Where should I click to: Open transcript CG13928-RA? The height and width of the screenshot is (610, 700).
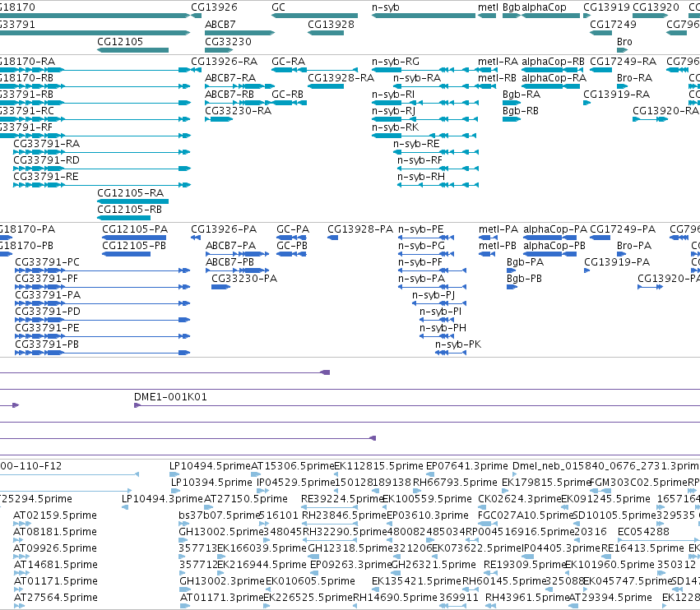point(341,77)
